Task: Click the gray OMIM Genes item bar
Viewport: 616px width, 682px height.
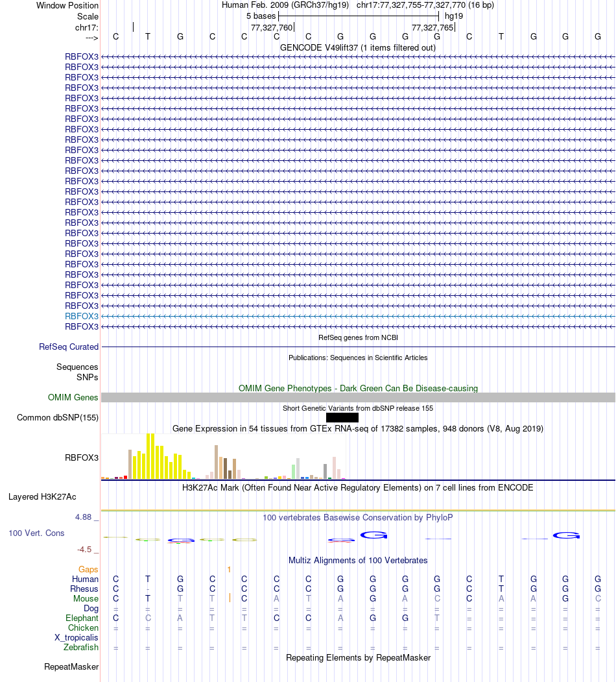Action: pos(358,397)
